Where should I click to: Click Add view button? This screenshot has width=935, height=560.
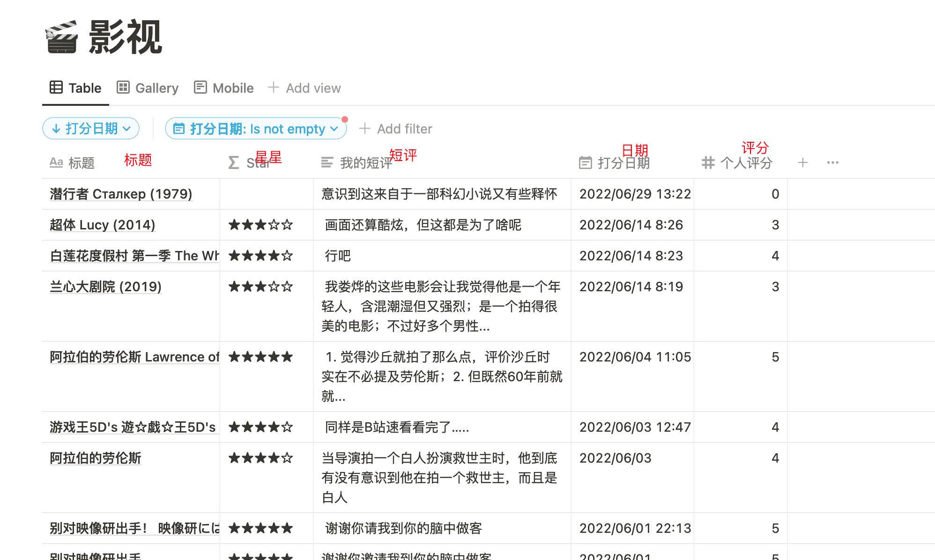coord(304,88)
